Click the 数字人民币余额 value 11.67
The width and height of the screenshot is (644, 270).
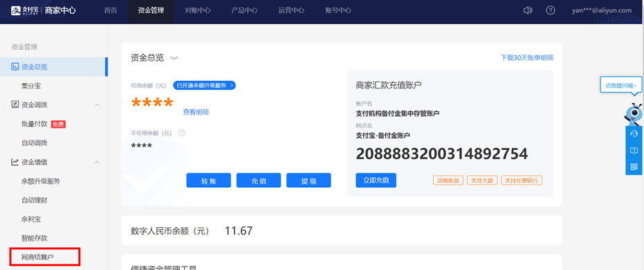(x=239, y=231)
